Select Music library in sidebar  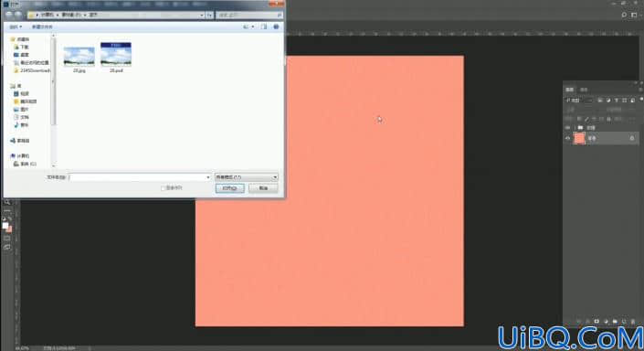[21, 125]
